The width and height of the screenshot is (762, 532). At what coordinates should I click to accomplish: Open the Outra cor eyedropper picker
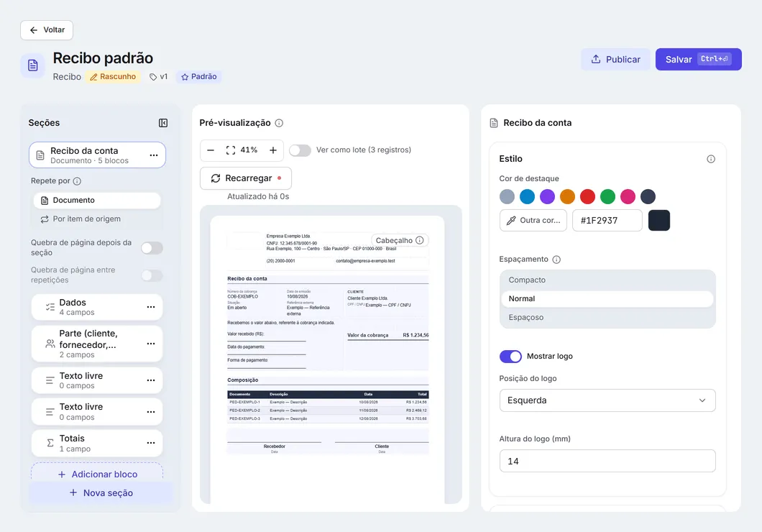point(533,221)
